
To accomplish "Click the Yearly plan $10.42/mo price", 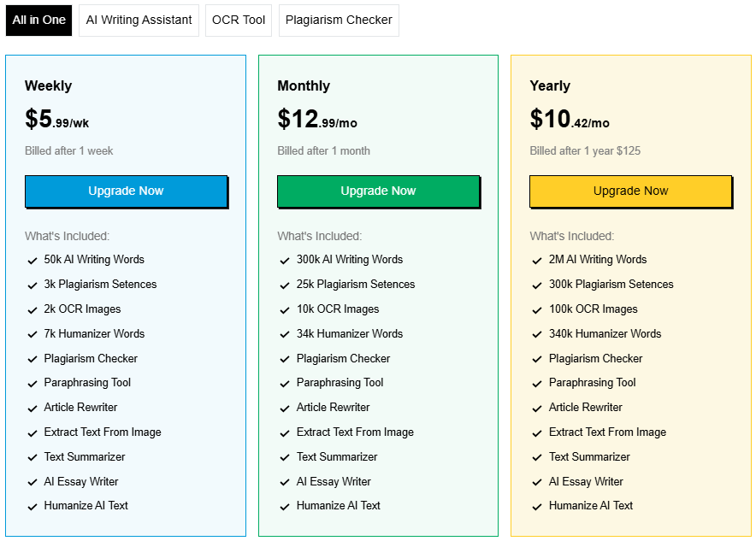I will click(569, 120).
